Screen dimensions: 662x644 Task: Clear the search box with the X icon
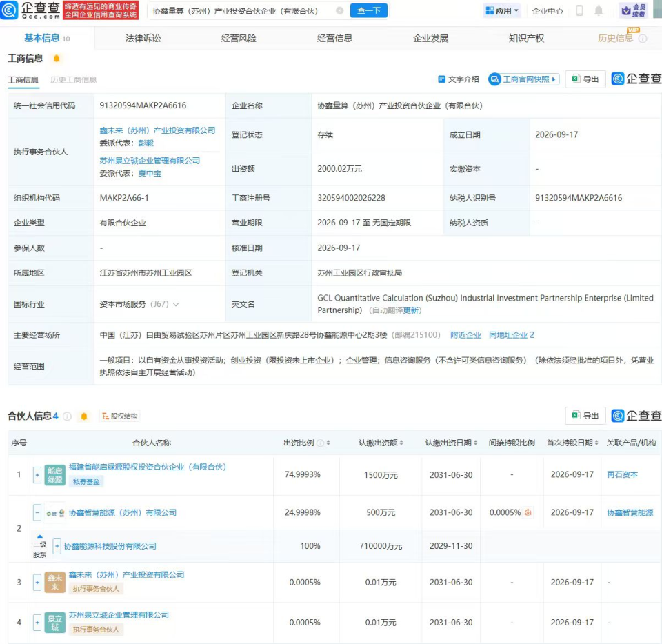tap(339, 10)
